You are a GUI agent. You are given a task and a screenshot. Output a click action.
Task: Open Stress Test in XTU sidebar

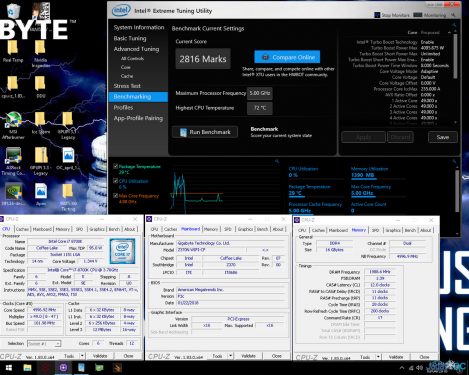(x=127, y=86)
